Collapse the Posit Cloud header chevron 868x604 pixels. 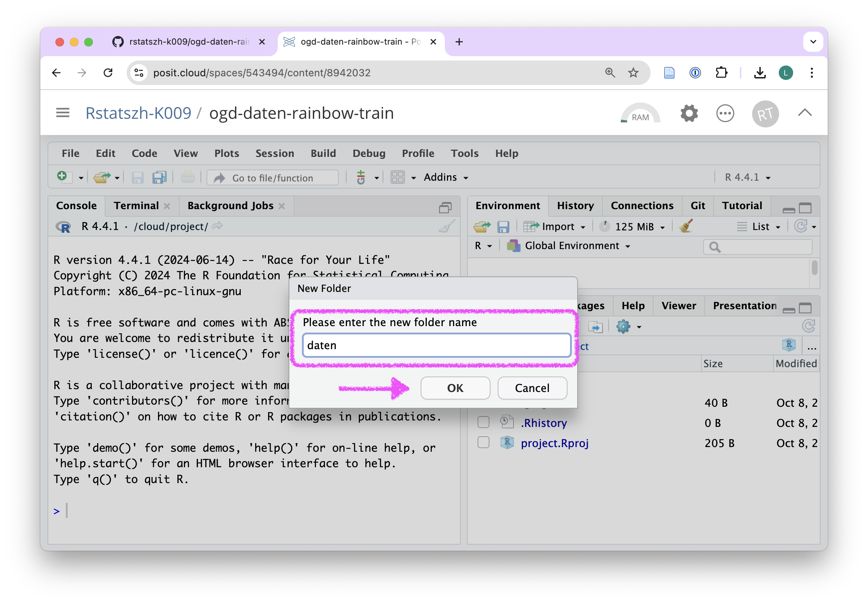805,112
